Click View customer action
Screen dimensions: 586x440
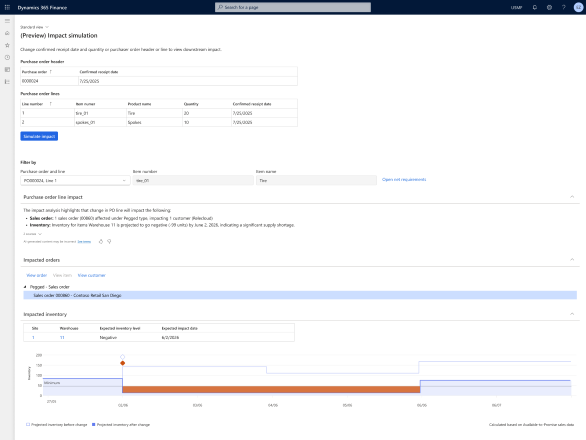point(92,276)
